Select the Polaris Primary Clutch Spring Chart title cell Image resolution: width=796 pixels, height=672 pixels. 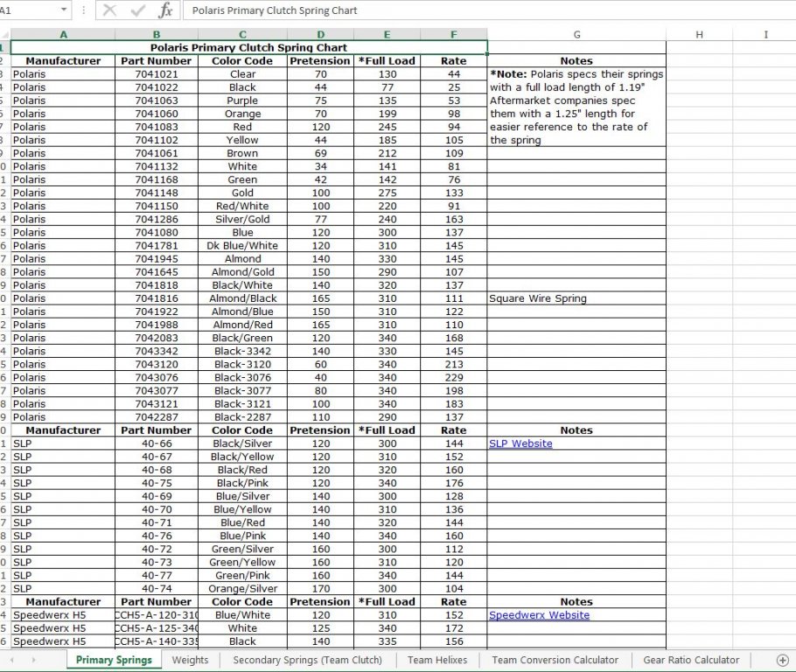pos(248,47)
